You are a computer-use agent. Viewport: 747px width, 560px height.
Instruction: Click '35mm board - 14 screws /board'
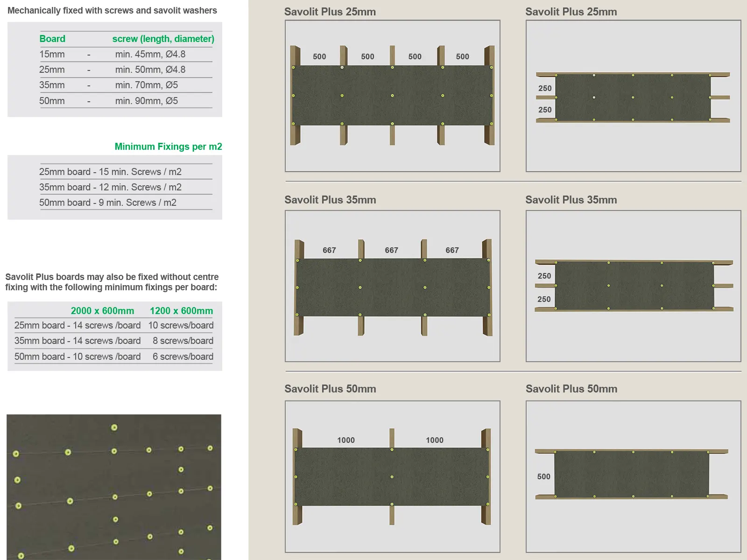(x=78, y=341)
